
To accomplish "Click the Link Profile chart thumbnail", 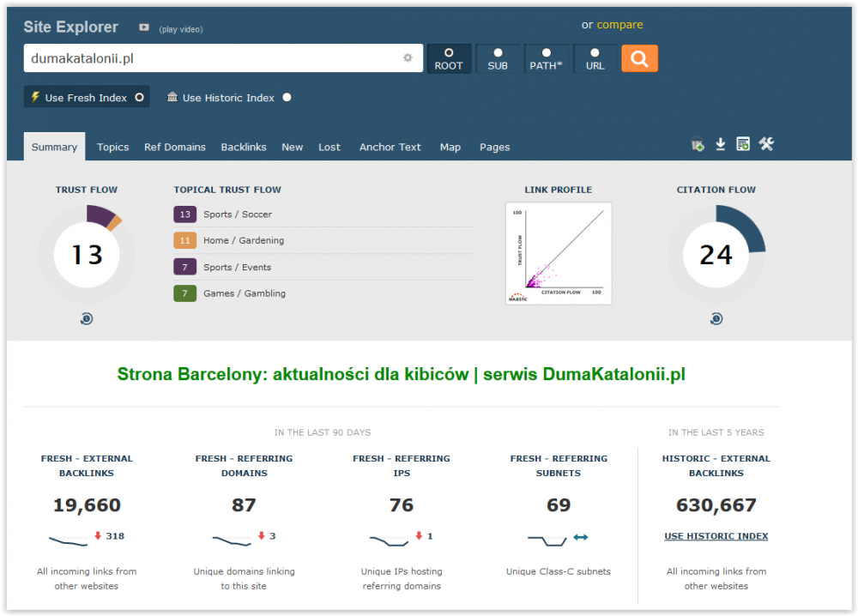I will 559,253.
